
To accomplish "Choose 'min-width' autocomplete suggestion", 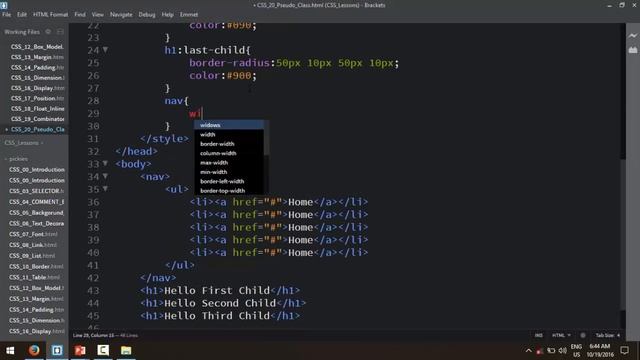I will click(x=229, y=172).
